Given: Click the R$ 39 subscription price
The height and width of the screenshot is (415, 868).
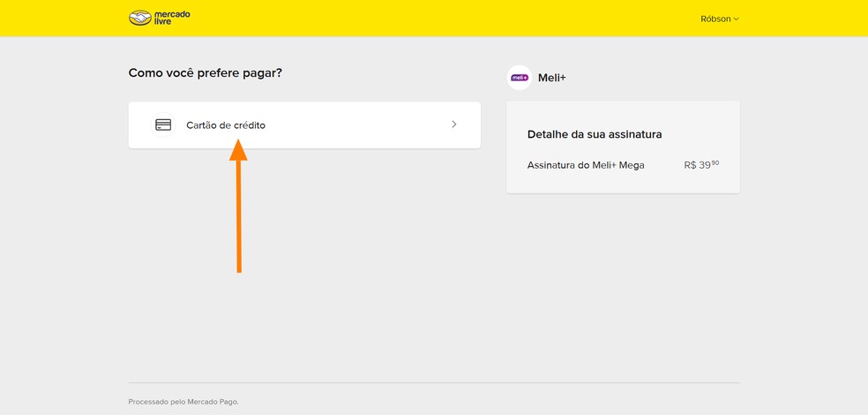Looking at the screenshot, I should pyautogui.click(x=697, y=165).
